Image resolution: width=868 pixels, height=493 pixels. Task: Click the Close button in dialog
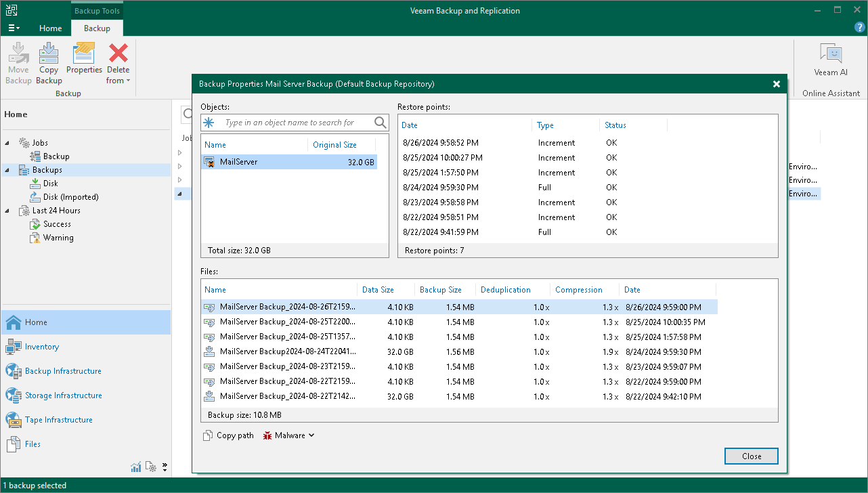click(751, 456)
